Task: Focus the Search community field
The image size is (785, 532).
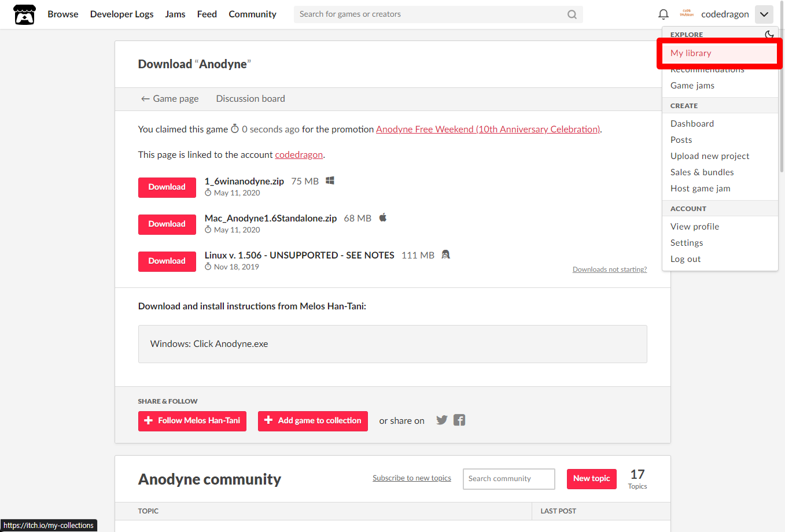Action: 509,479
